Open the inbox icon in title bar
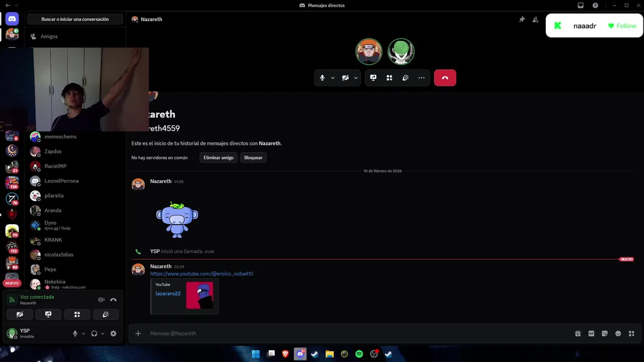This screenshot has width=644, height=362. pos(581,6)
